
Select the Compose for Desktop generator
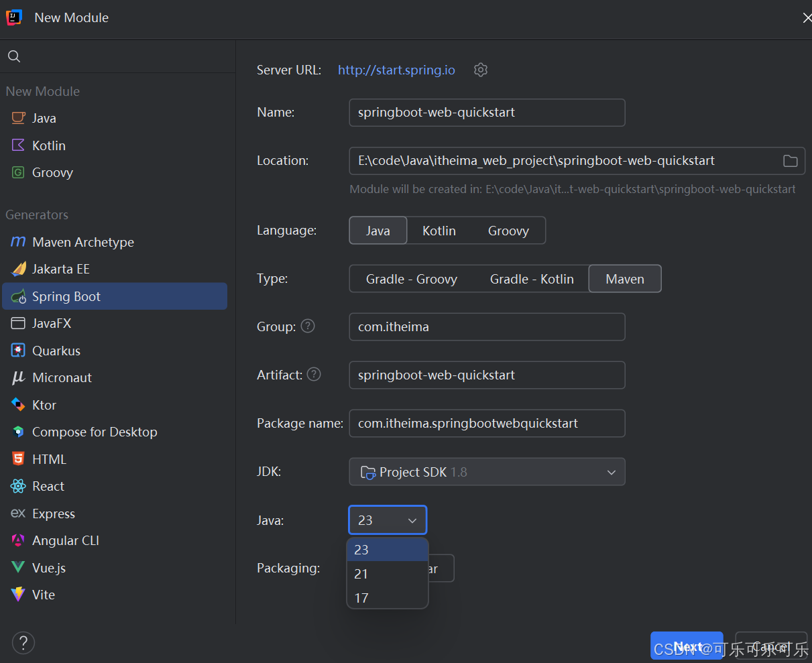pos(94,431)
